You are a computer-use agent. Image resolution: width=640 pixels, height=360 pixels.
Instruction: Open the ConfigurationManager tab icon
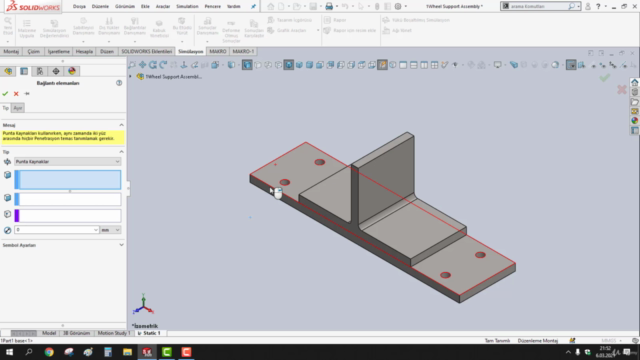coord(40,71)
